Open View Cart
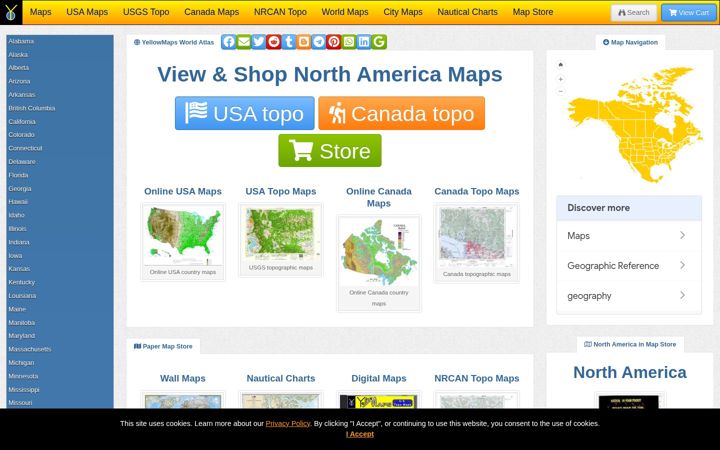Image resolution: width=720 pixels, height=450 pixels. pyautogui.click(x=689, y=12)
